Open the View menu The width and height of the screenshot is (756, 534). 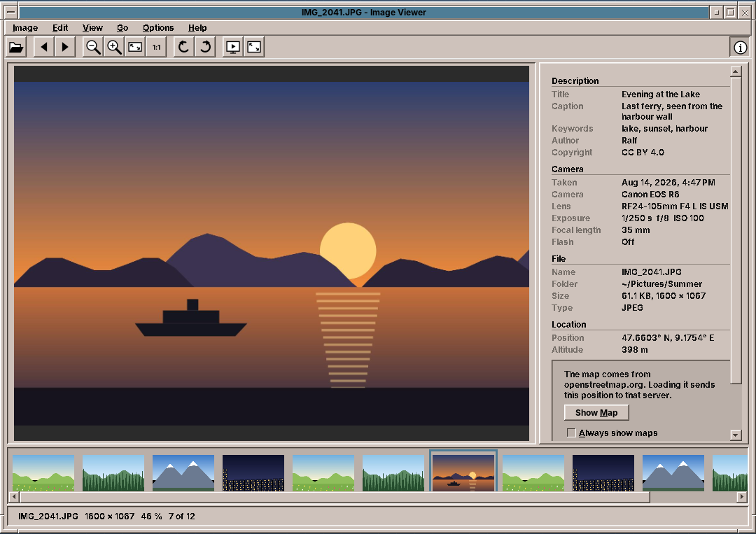point(92,28)
